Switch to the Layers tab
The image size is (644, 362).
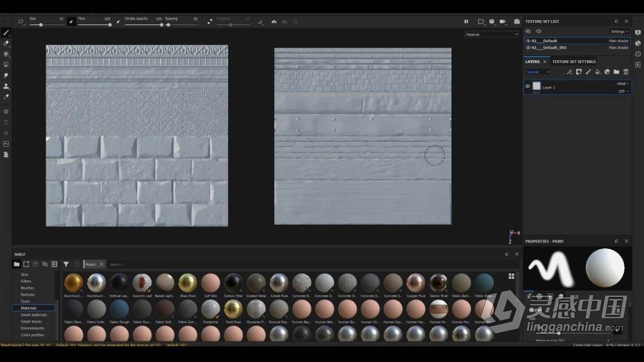point(533,62)
